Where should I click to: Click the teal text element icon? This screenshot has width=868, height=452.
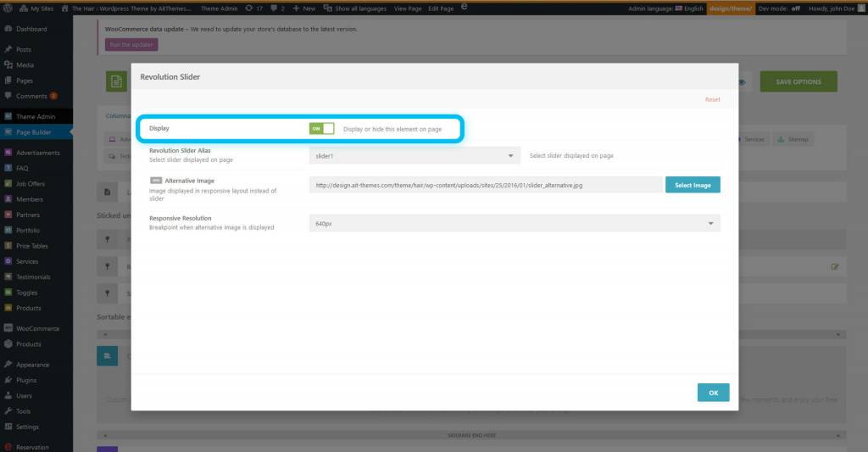[x=108, y=355]
